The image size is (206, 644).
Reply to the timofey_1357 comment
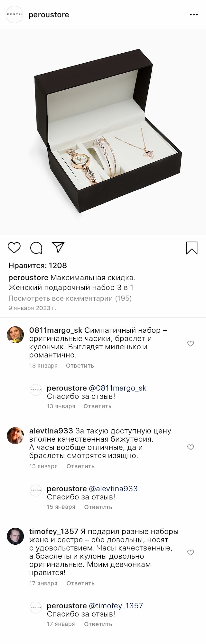(80, 583)
